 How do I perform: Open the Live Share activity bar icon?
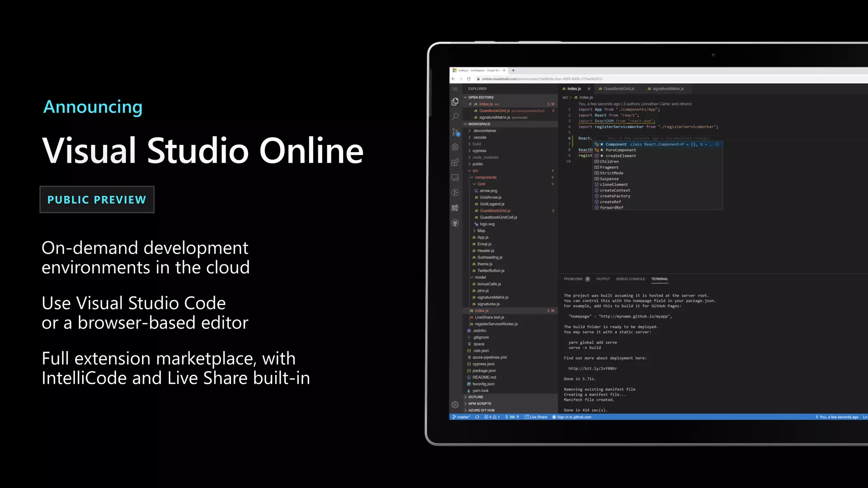[x=455, y=208]
